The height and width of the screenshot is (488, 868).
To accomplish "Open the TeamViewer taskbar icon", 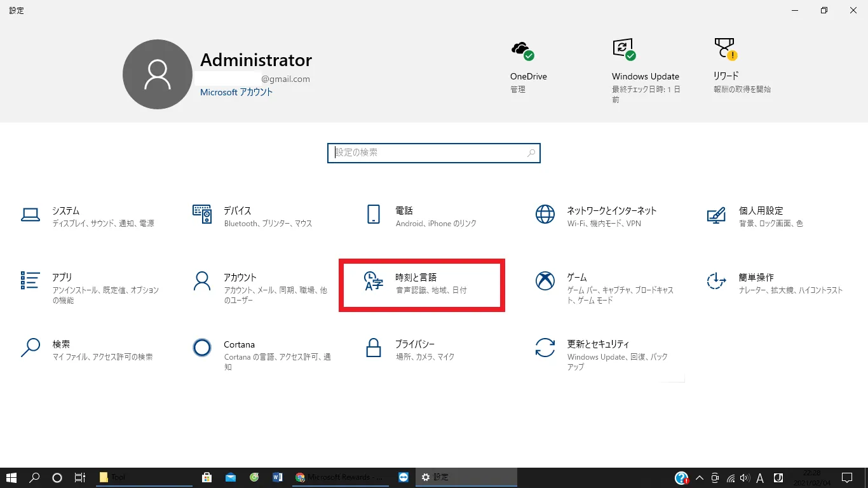I will (x=403, y=478).
